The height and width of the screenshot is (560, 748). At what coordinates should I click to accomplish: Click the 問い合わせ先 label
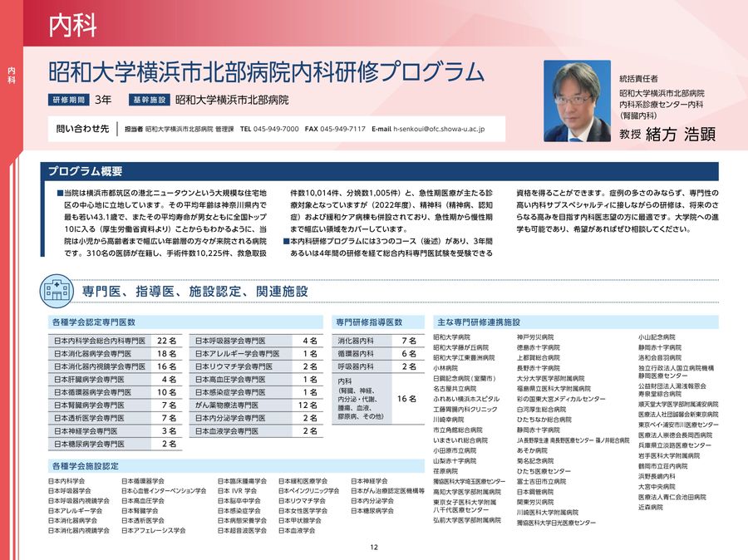(82, 128)
